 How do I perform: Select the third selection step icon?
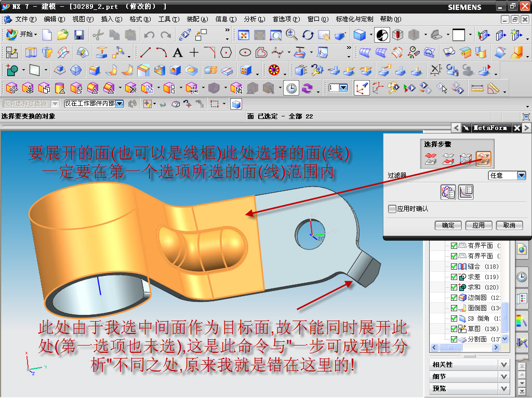466,158
